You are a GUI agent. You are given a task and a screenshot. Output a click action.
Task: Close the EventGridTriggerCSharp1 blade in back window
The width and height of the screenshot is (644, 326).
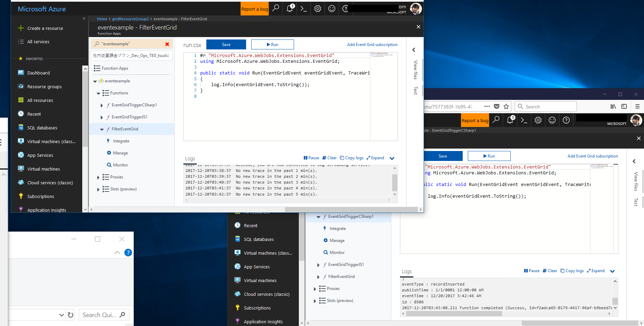639,138
